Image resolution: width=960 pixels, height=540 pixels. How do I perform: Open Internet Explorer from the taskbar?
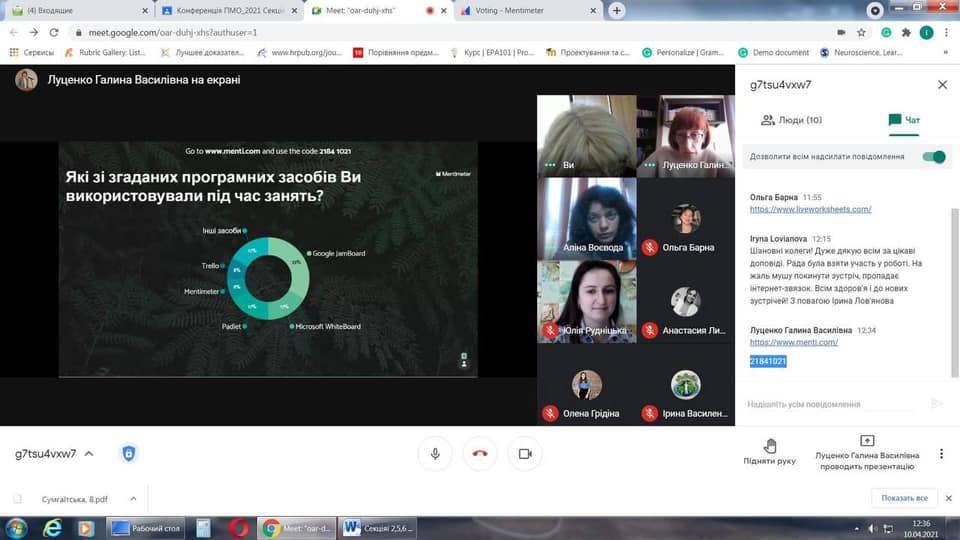(52, 528)
